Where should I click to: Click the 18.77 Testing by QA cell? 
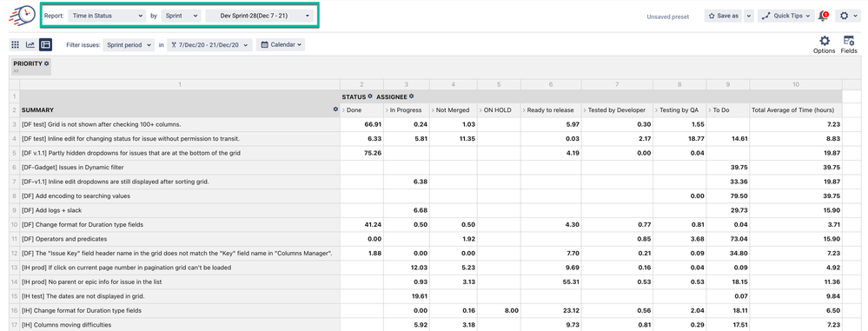tap(679, 139)
